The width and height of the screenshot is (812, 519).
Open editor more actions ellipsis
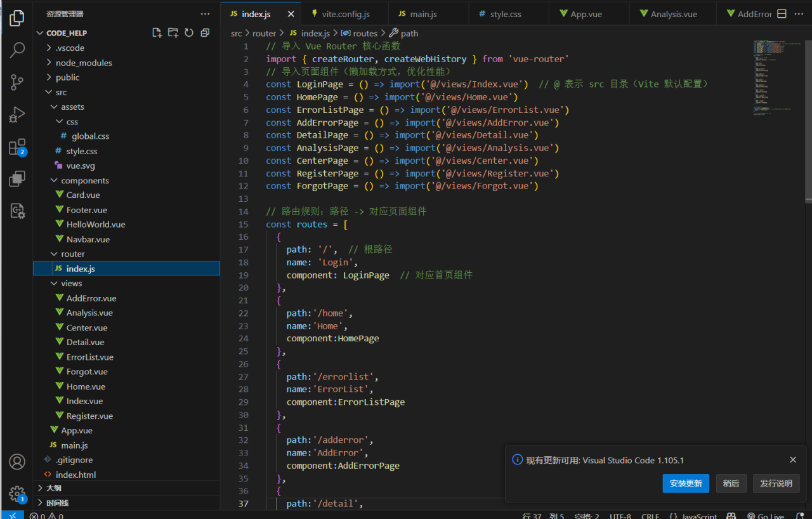pyautogui.click(x=799, y=13)
